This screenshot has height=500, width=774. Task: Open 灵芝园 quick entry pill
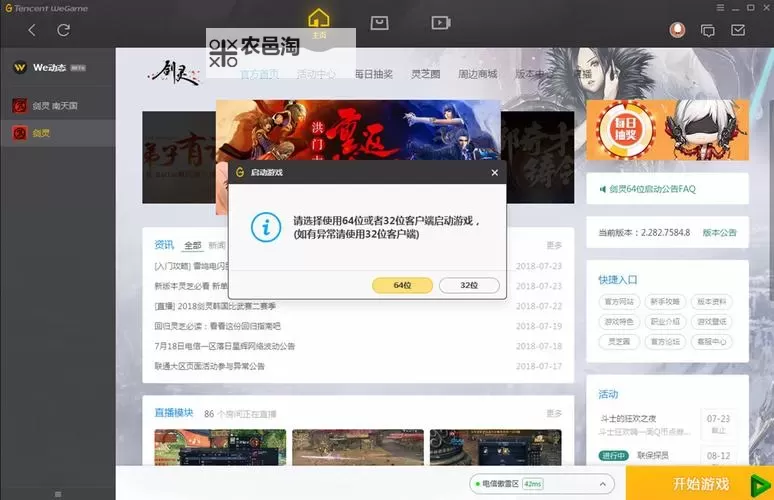tap(619, 342)
